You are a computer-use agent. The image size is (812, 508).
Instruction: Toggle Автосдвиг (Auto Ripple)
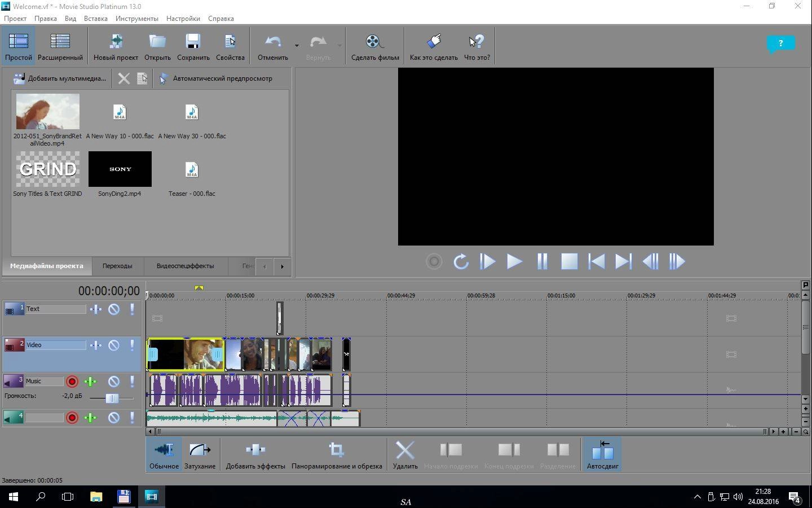point(602,454)
